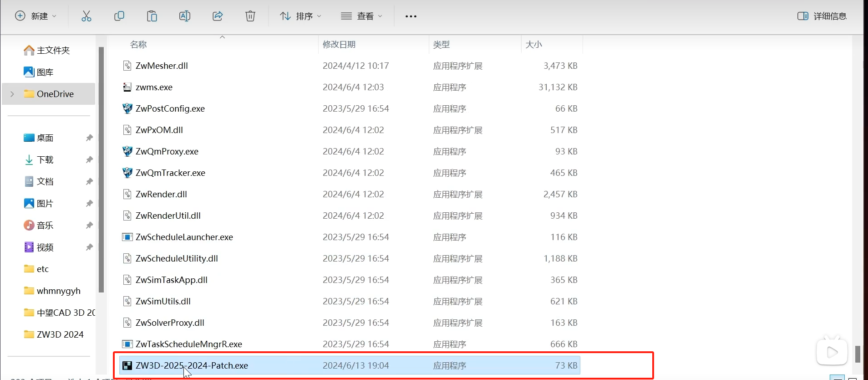Click the ZwScheduleLauncher.exe file icon
Viewport: 868px width, 380px height.
point(127,237)
